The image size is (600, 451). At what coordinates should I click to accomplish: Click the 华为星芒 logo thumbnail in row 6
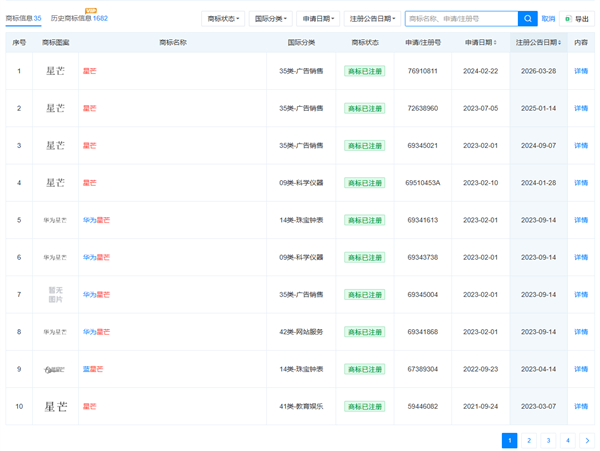55,257
